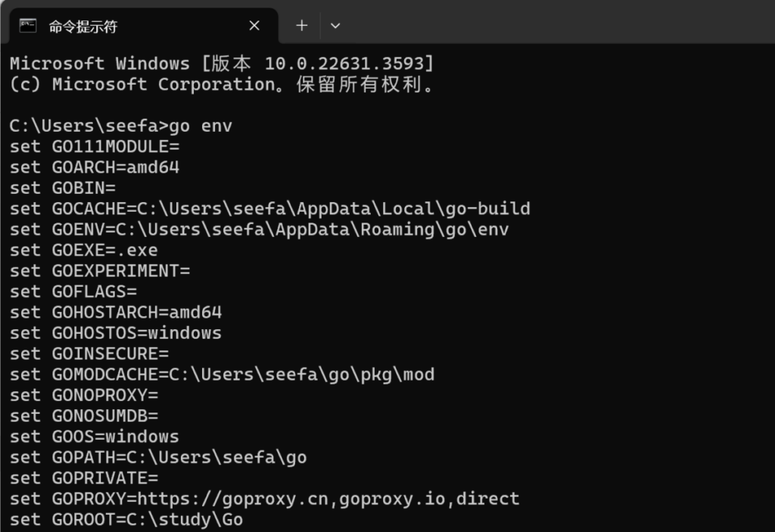
Task: Click the GO111MODULE= line
Action: [95, 147]
